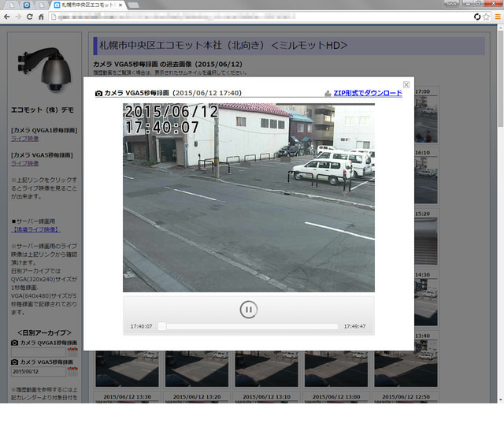Click the VGA archive date field 2015/06/12
The height and width of the screenshot is (427, 504).
click(x=39, y=371)
